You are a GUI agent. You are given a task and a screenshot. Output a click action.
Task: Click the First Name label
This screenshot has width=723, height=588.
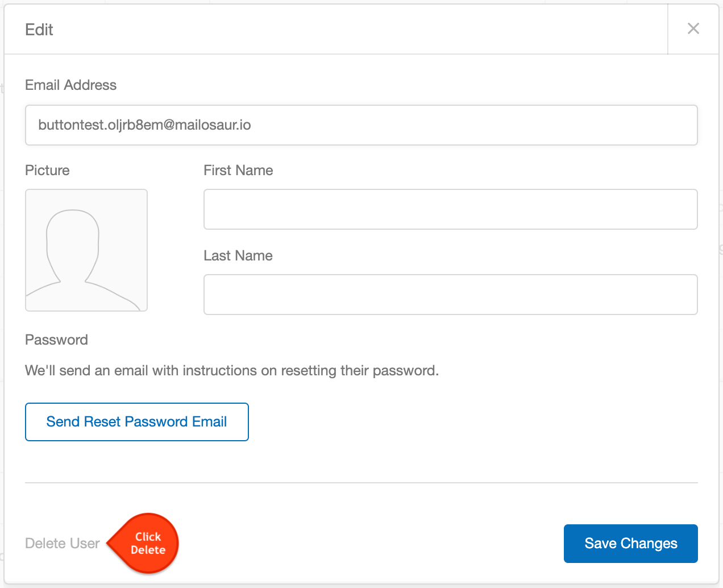238,171
